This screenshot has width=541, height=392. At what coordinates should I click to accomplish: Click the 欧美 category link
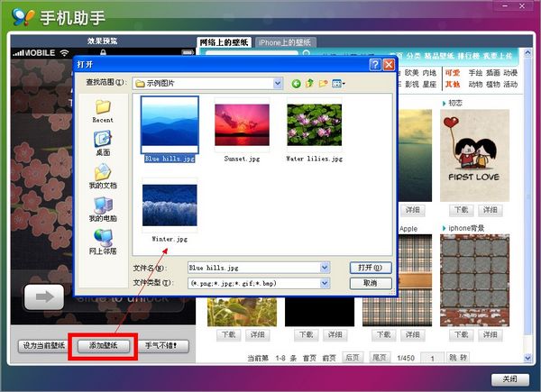point(412,73)
